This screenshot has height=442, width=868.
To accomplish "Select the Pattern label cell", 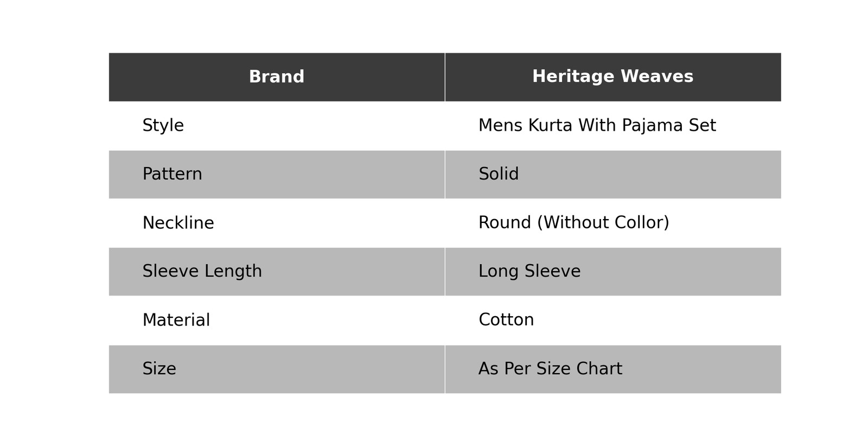I will pos(172,174).
